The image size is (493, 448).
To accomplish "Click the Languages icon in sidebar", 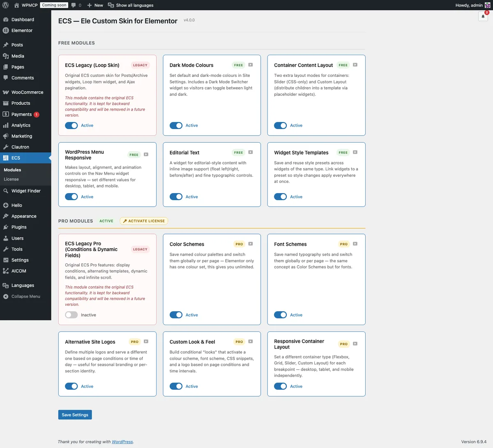I will [x=6, y=285].
